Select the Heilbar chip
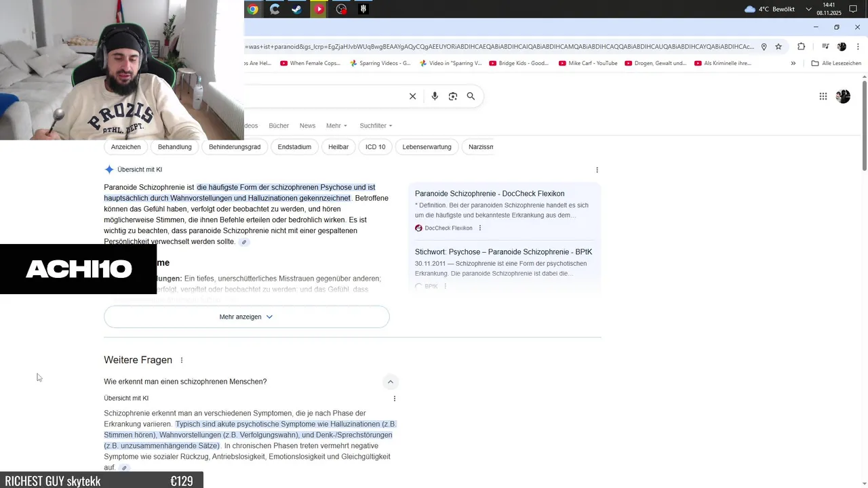Viewport: 868px width, 488px height. point(338,146)
